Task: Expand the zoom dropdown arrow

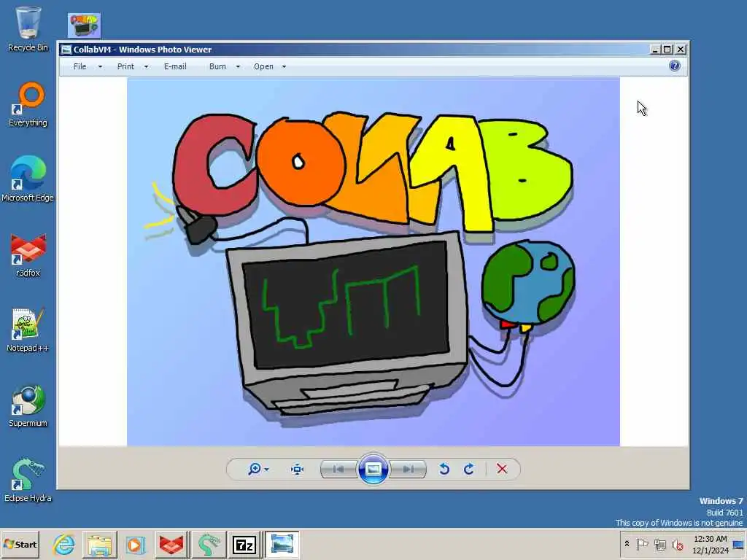Action: pyautogui.click(x=266, y=470)
